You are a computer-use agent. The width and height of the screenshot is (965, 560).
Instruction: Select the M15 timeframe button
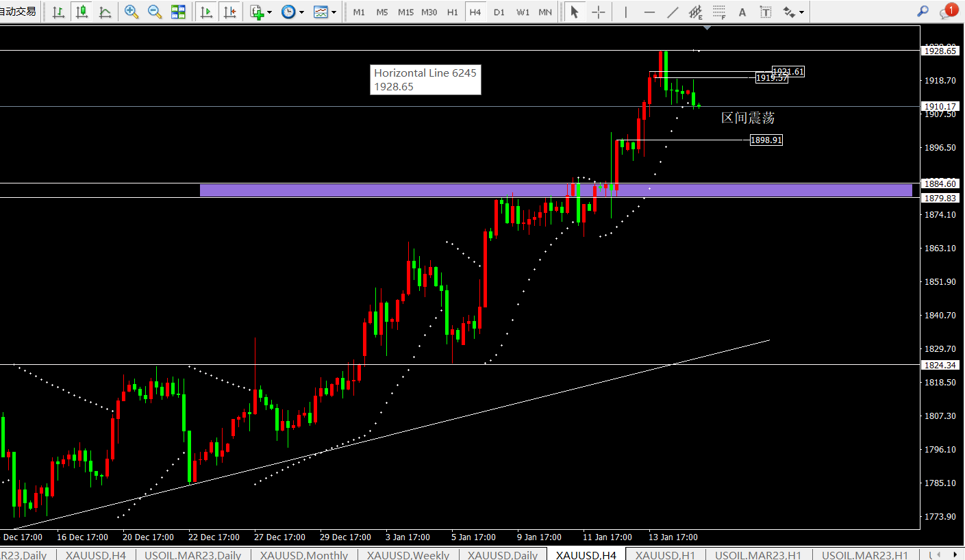click(x=405, y=12)
